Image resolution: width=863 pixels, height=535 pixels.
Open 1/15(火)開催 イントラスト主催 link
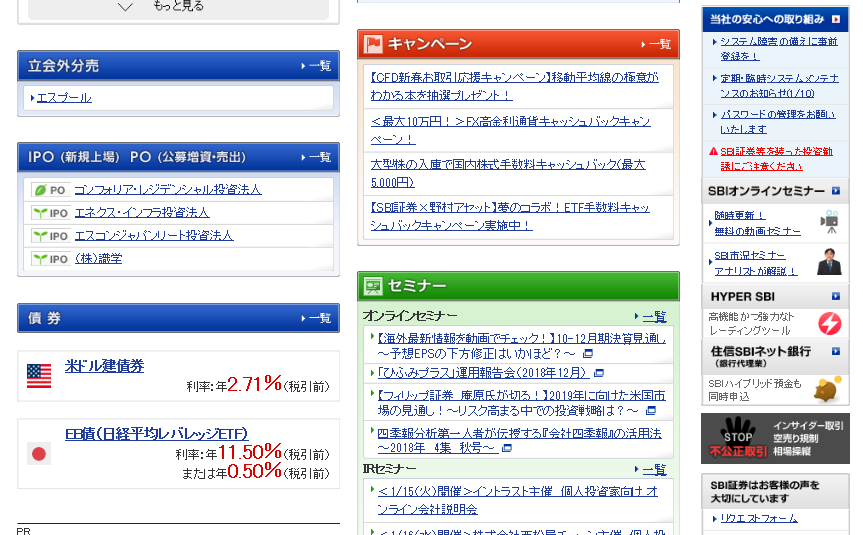tap(518, 500)
